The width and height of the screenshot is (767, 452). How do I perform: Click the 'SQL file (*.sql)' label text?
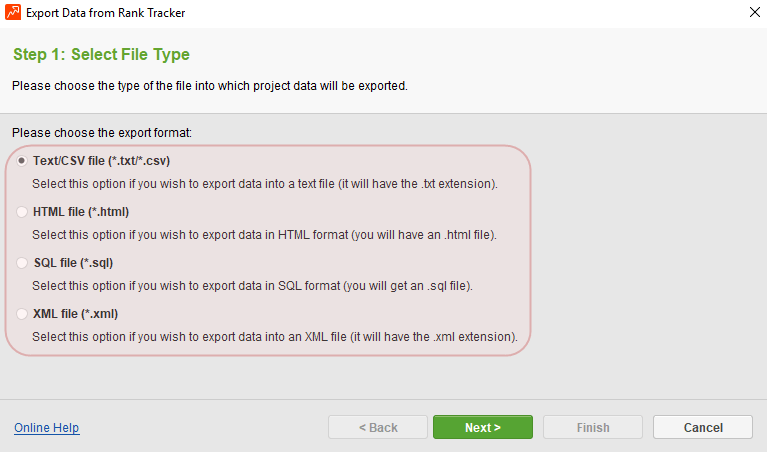point(73,263)
